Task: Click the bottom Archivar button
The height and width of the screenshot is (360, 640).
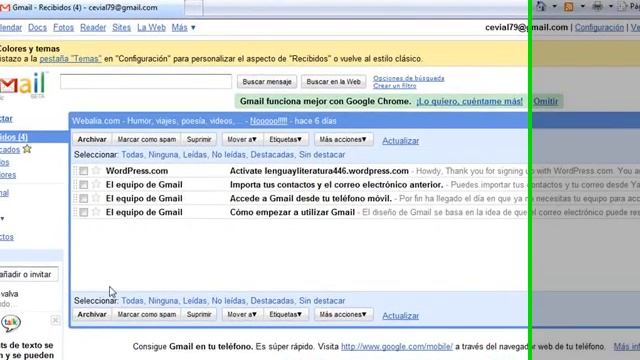Action: coord(92,315)
